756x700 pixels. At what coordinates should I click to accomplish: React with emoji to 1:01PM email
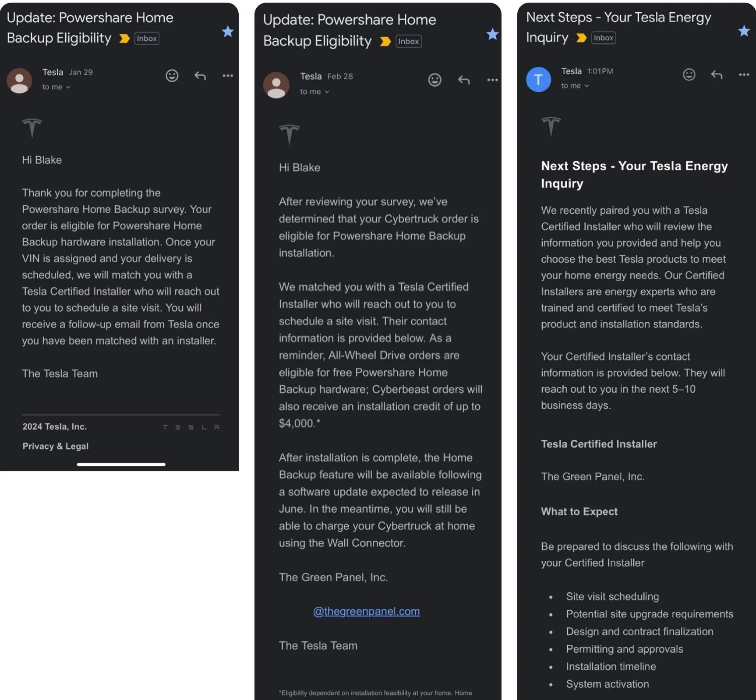[x=689, y=74]
